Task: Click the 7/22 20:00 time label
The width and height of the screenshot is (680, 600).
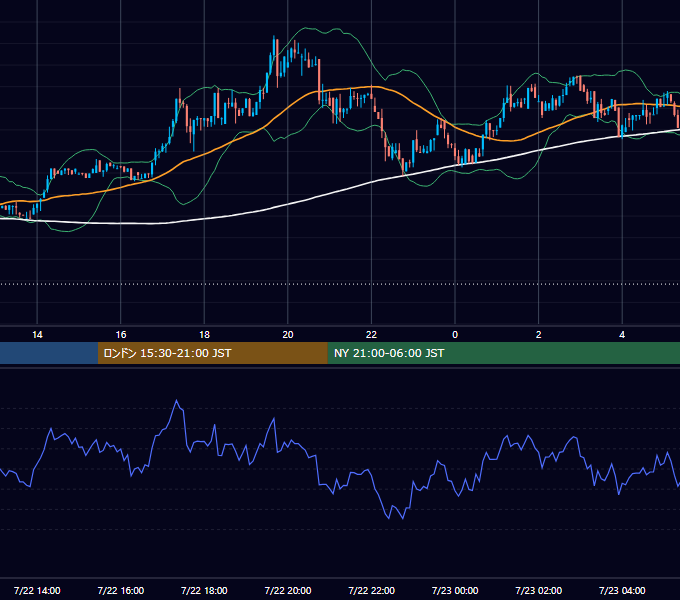Action: 288,590
